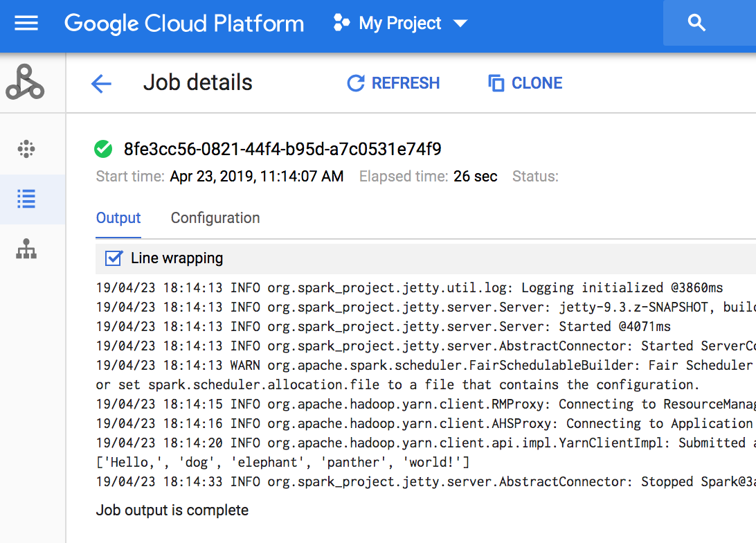
Task: Click the WARN FairSchedulableBuilder log line
Action: pos(424,365)
